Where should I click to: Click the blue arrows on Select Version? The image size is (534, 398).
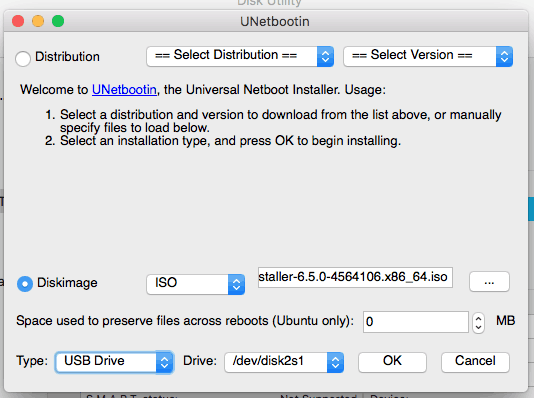click(504, 56)
